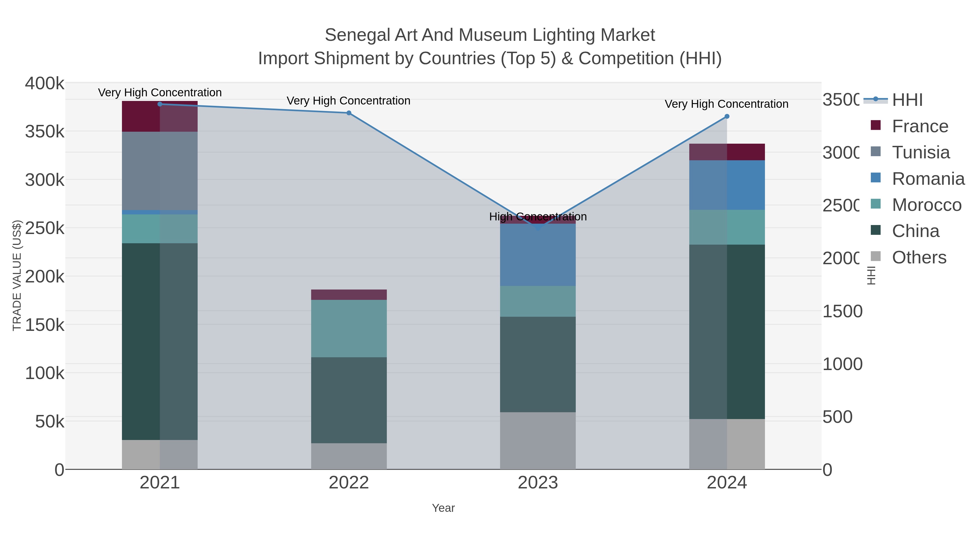Select the Romania segment of the 2023 bar

tap(538, 255)
